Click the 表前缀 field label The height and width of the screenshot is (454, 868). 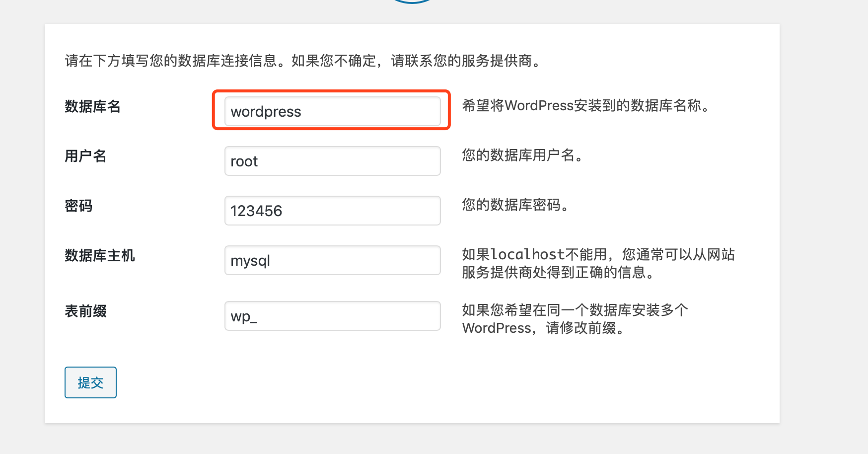[x=85, y=311]
